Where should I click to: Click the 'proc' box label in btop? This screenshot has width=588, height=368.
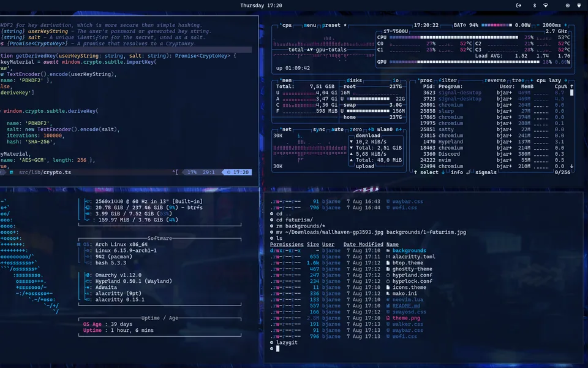point(426,80)
